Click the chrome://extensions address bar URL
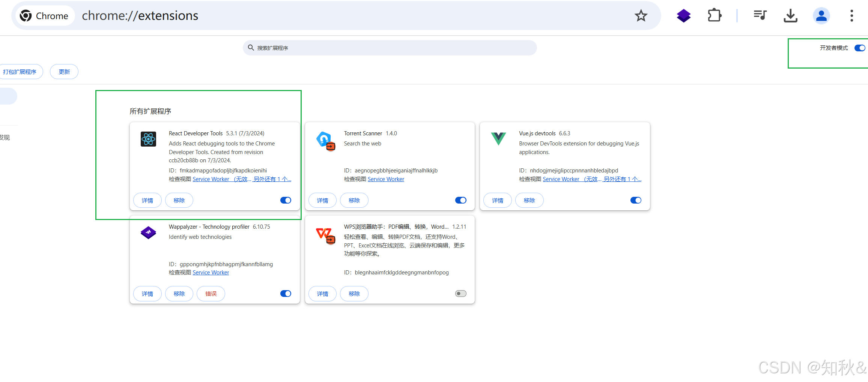This screenshot has height=382, width=868. point(140,16)
